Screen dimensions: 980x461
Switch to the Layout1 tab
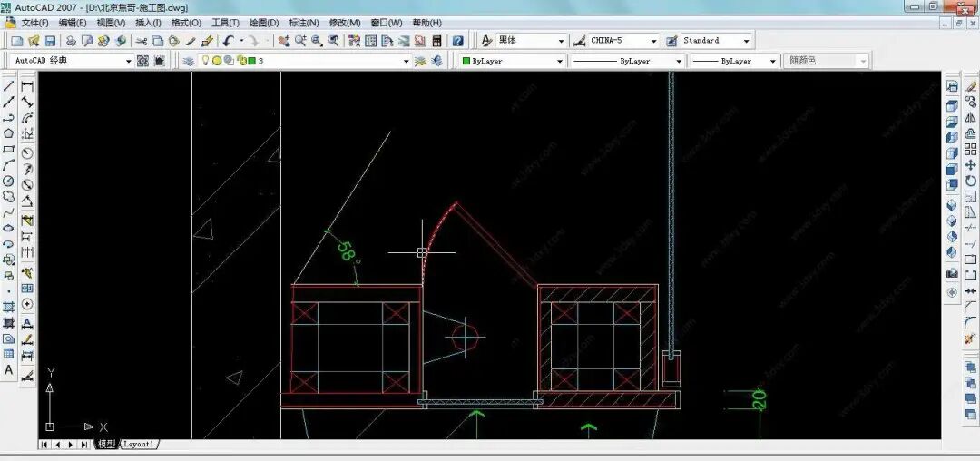coord(138,444)
